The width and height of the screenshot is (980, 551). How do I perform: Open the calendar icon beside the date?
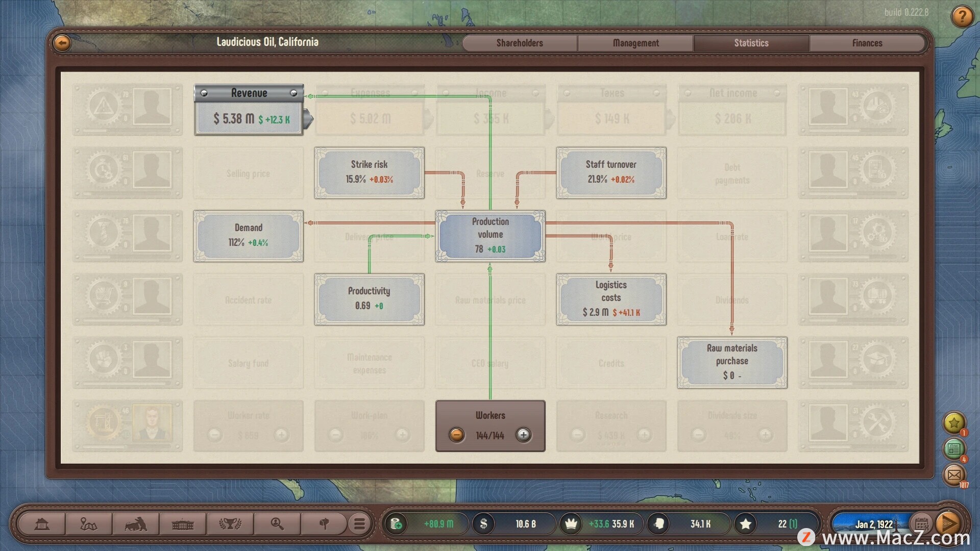(921, 524)
